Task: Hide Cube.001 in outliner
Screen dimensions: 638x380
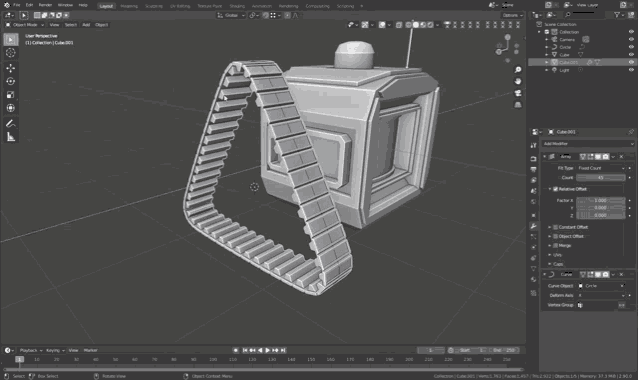Action: click(x=631, y=62)
